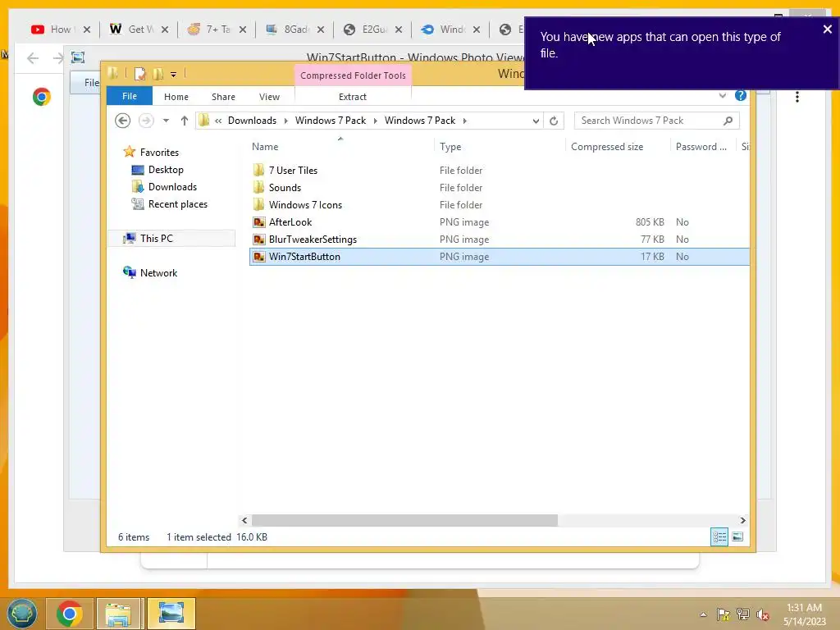
Task: Select the Sounds folder
Action: (x=285, y=188)
